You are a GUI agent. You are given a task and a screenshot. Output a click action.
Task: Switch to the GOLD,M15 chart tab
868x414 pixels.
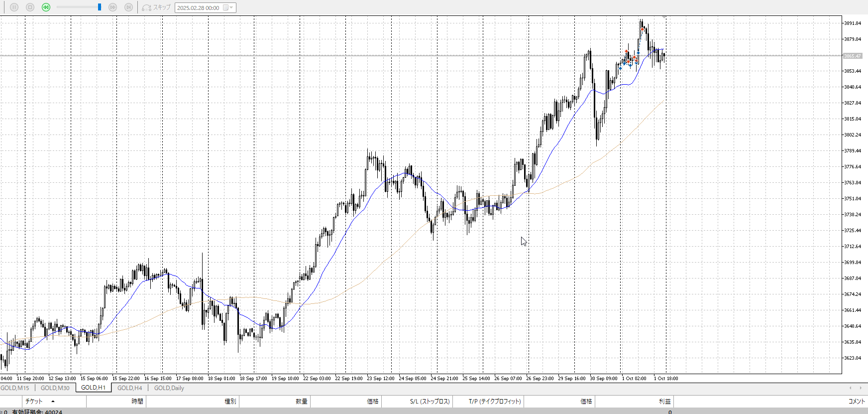coord(15,388)
